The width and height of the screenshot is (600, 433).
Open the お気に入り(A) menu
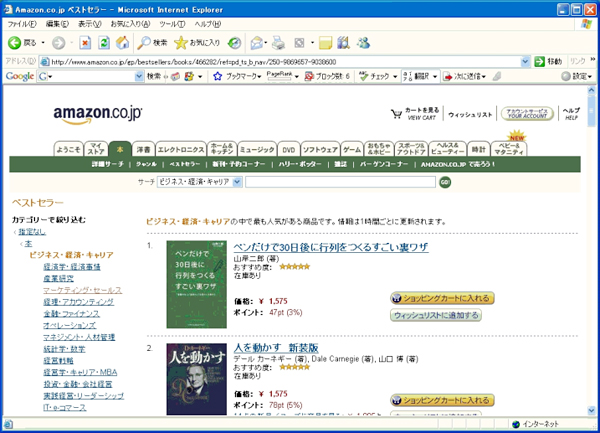[x=130, y=24]
